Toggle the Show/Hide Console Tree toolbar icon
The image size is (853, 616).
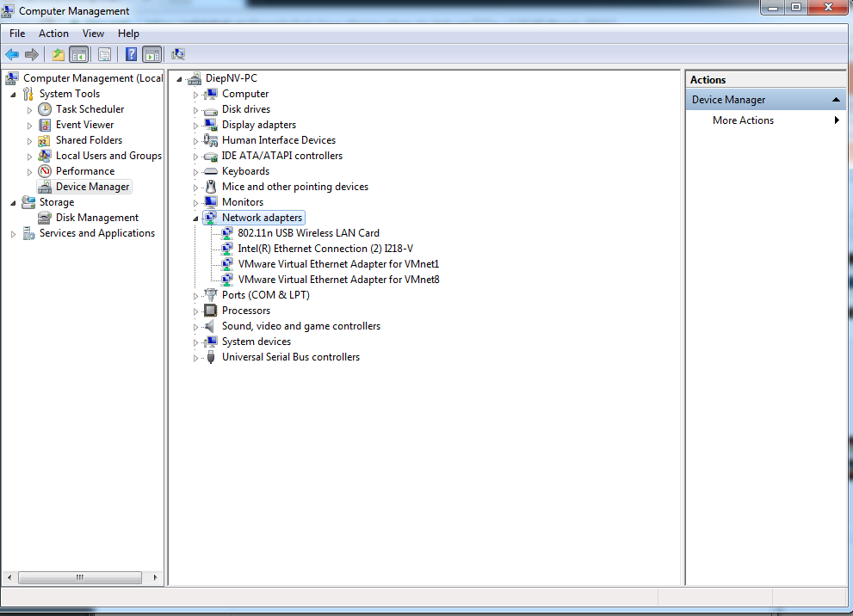79,54
